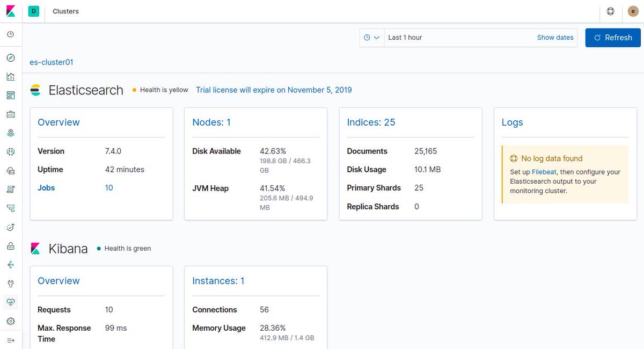Viewport: 644px width, 349px height.
Task: Open the SIEM lock icon in sidebar
Action: (x=11, y=246)
